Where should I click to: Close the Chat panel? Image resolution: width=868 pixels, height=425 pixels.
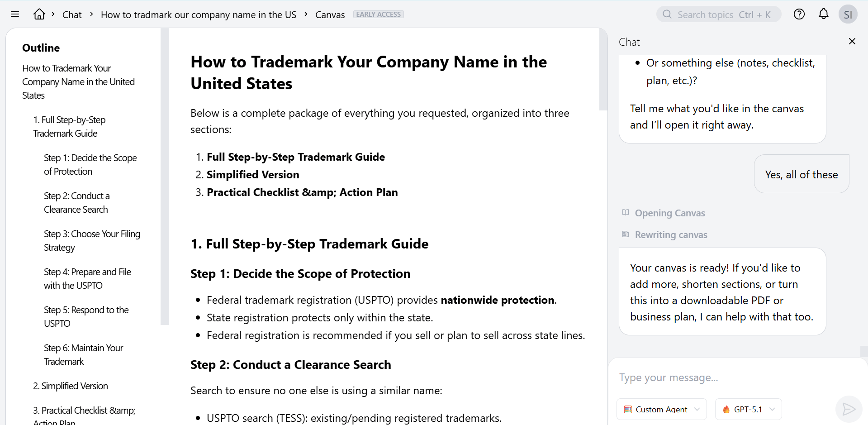852,42
